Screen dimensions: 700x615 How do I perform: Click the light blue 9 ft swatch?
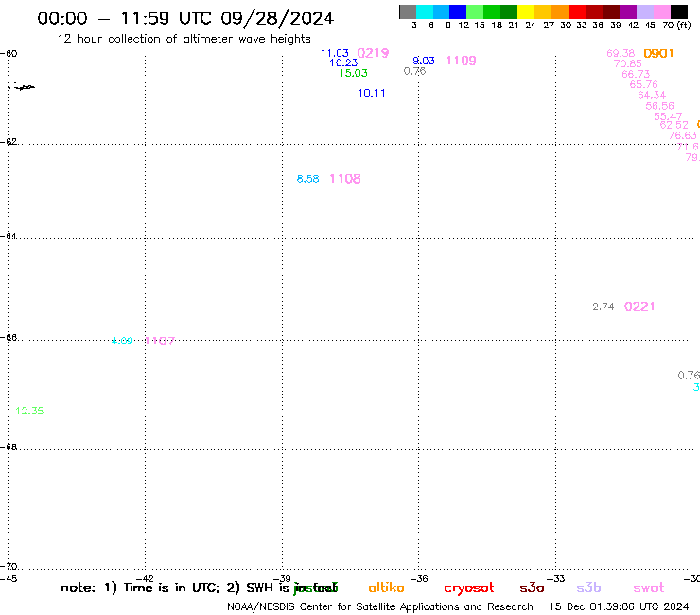click(442, 11)
